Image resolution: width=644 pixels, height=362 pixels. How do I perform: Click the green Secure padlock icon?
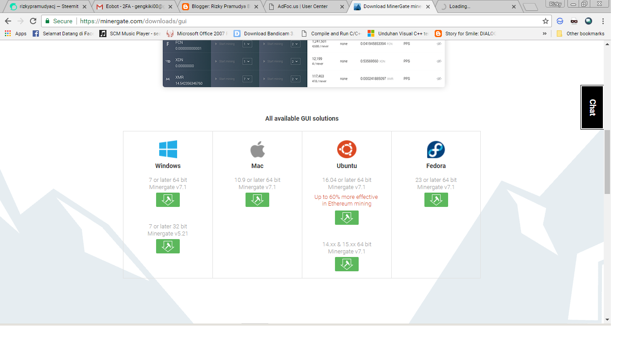(47, 21)
